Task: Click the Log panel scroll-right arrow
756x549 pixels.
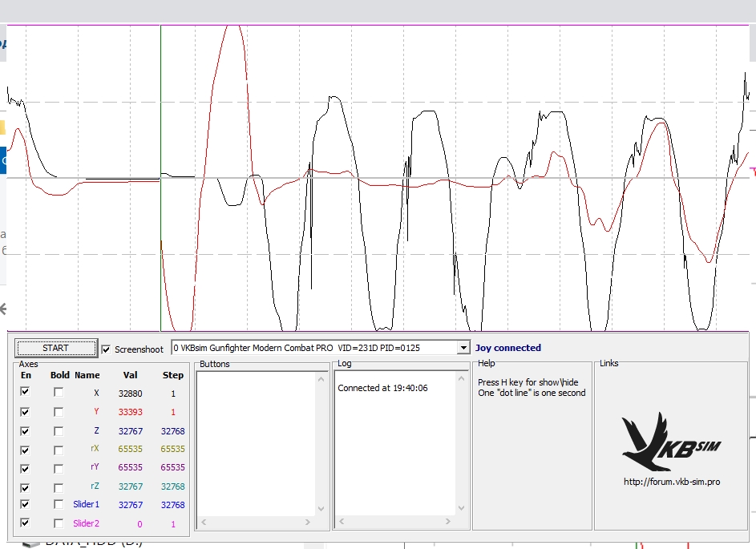Action: [x=449, y=523]
